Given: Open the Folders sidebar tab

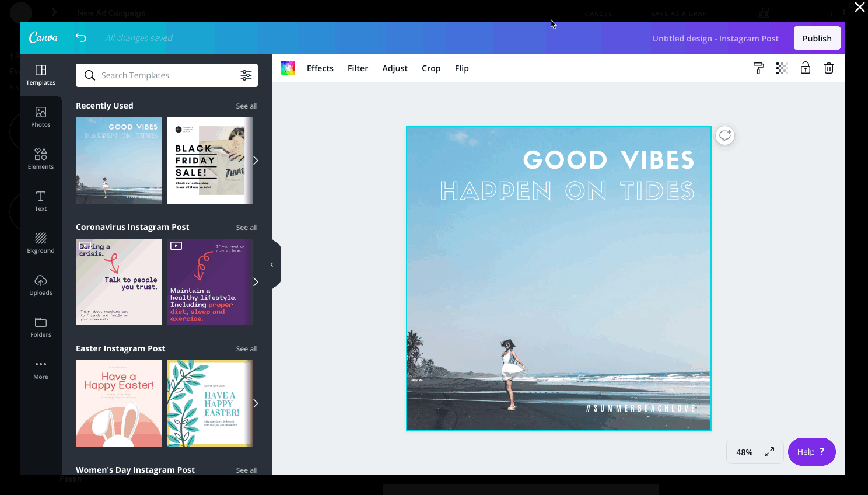Looking at the screenshot, I should pos(41,327).
